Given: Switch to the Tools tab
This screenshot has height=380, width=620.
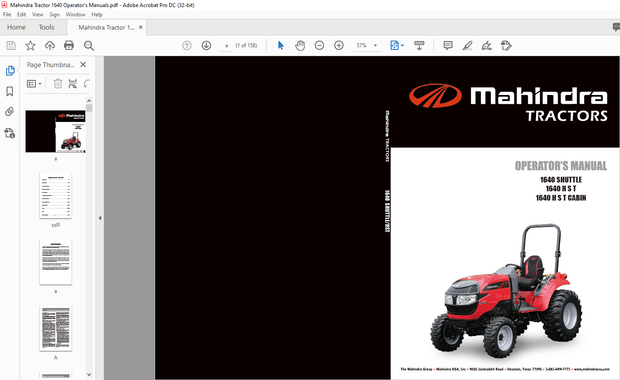Looking at the screenshot, I should 46,27.
